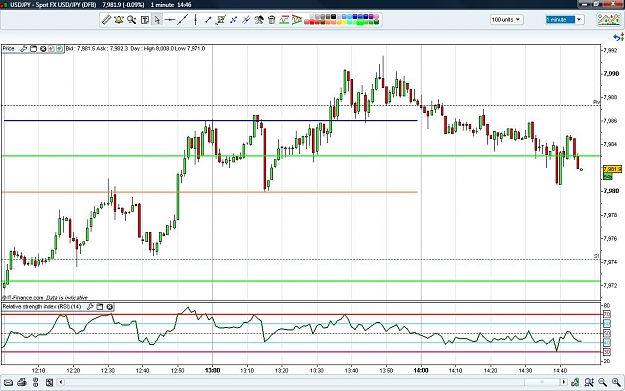The height and width of the screenshot is (391, 625).
Task: Select the text annotation tool
Action: pos(145,20)
